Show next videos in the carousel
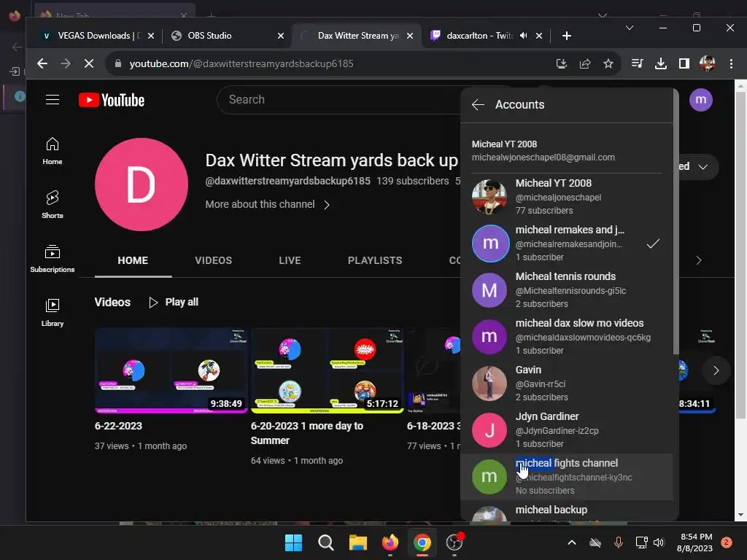The image size is (747, 560). point(716,370)
